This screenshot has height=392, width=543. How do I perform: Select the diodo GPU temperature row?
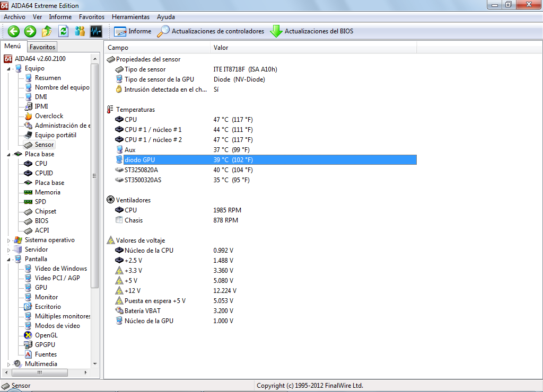(266, 160)
